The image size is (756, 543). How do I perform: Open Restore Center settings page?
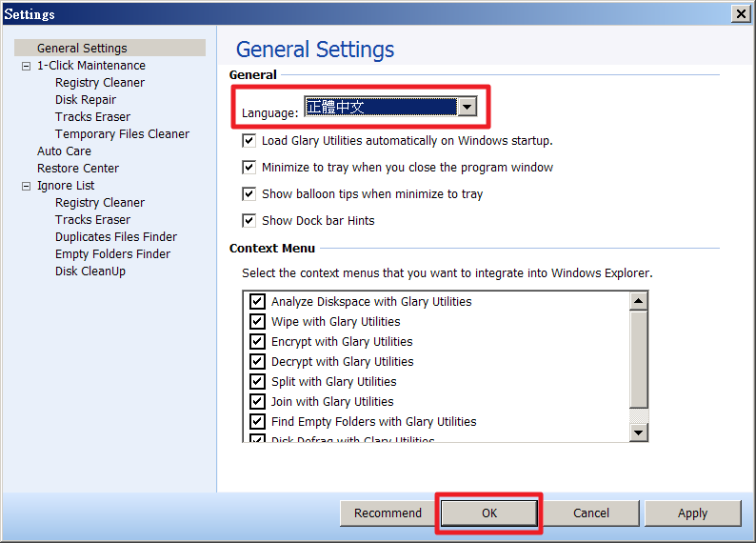tap(78, 169)
